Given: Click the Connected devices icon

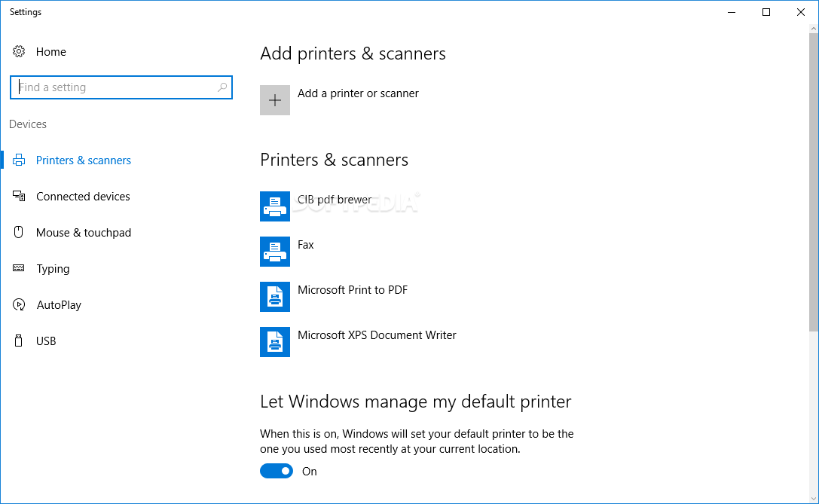Looking at the screenshot, I should (x=19, y=196).
